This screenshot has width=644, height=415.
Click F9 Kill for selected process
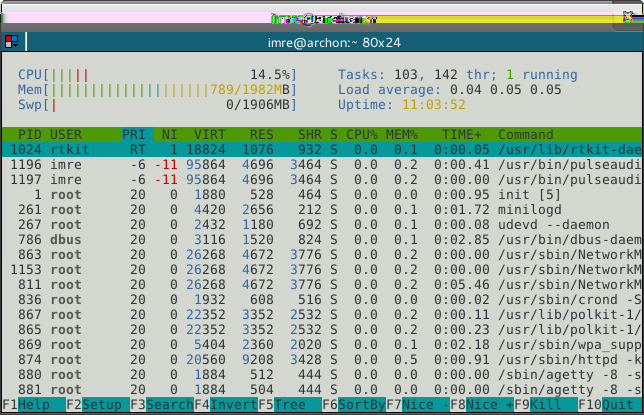pyautogui.click(x=547, y=405)
